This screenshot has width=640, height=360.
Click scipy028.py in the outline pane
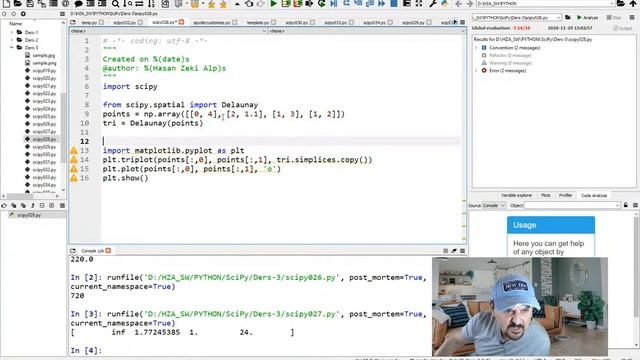tap(29, 215)
